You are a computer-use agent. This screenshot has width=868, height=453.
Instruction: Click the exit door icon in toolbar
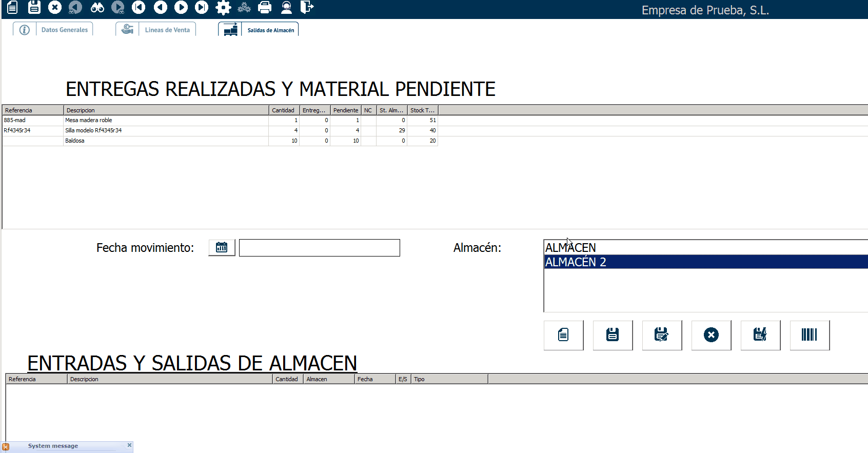pyautogui.click(x=306, y=7)
